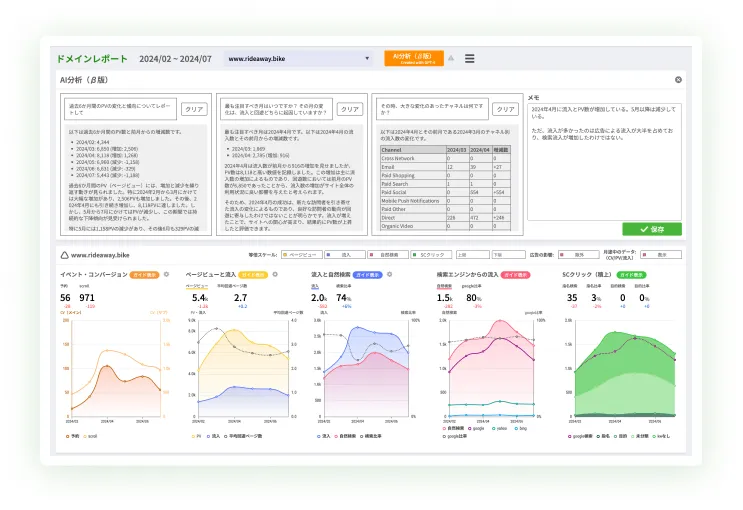Toggle the SCクリック scale option

pyautogui.click(x=431, y=255)
